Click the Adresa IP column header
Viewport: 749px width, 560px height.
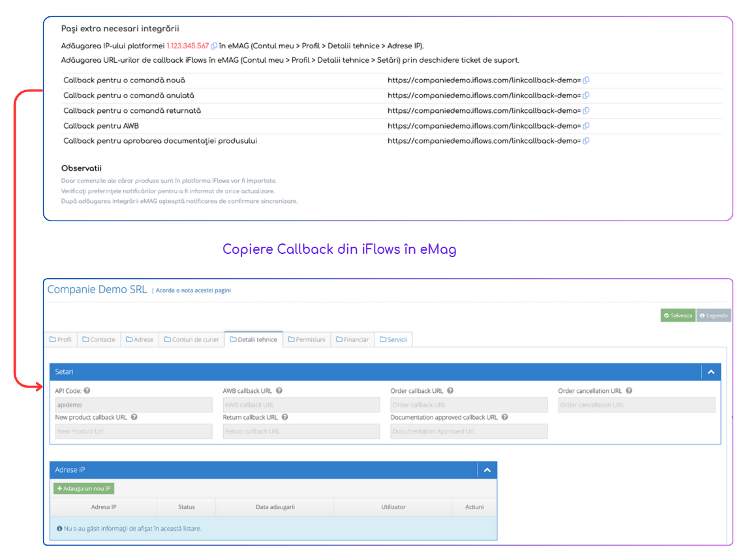click(104, 507)
